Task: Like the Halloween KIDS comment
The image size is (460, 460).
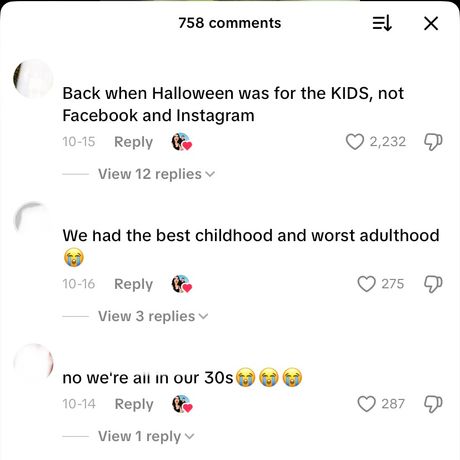Action: point(355,142)
